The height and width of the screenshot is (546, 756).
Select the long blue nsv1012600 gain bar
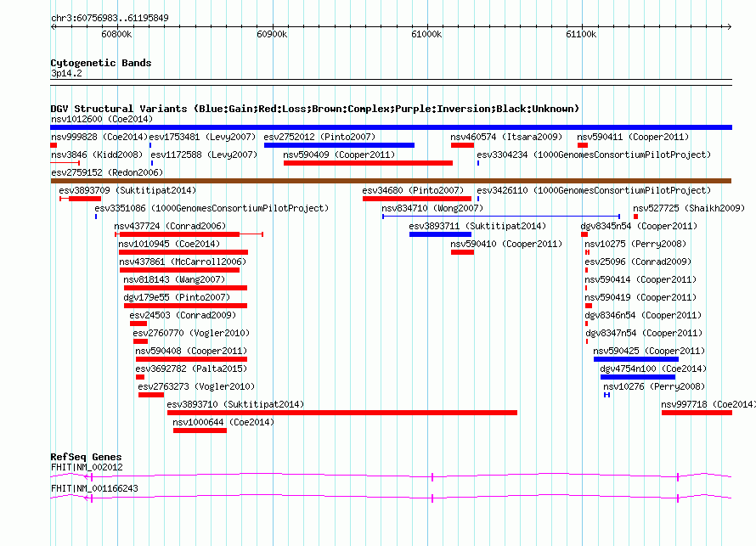(x=391, y=127)
